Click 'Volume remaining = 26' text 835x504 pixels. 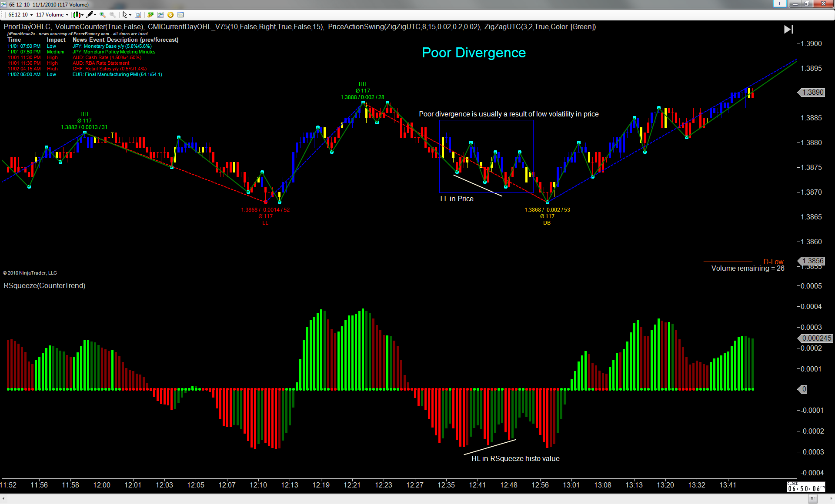click(x=748, y=269)
